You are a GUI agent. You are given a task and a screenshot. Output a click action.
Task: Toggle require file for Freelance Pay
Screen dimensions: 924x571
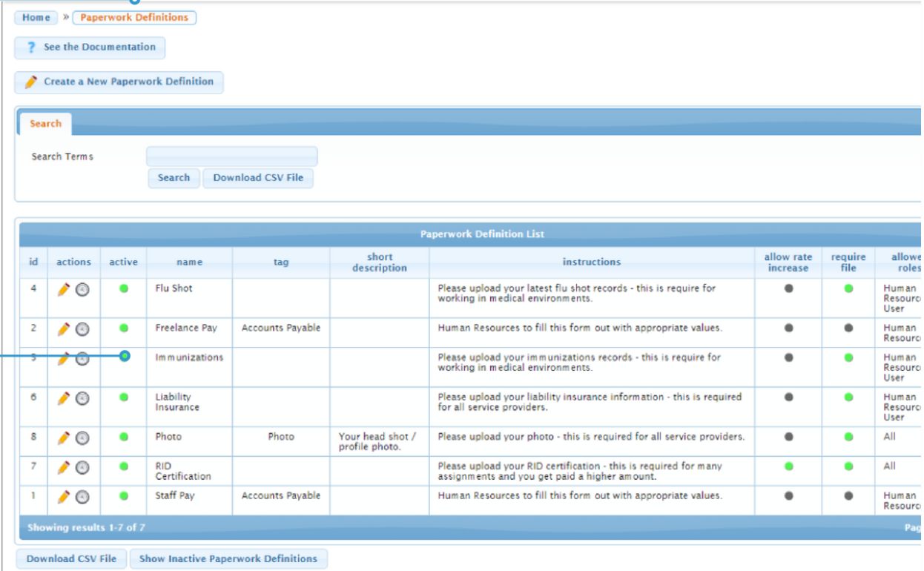[848, 328]
